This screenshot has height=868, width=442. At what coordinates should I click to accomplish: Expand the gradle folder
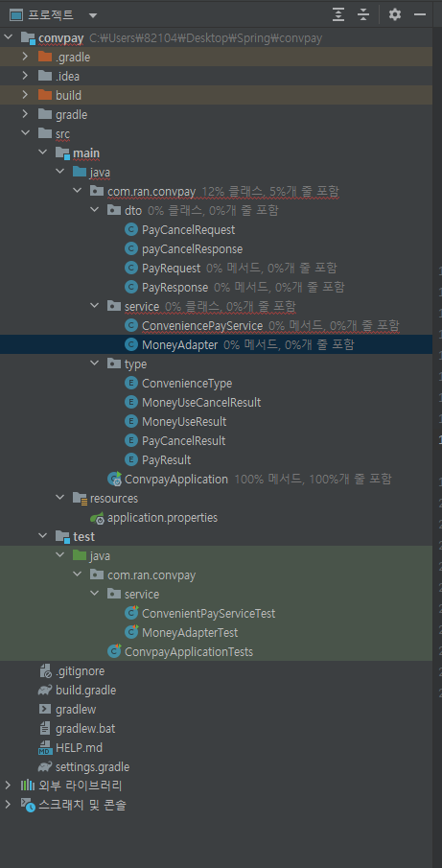point(25,114)
